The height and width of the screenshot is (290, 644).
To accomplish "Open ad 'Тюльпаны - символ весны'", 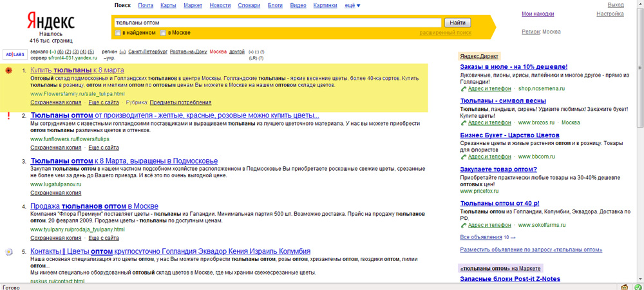I will point(503,101).
